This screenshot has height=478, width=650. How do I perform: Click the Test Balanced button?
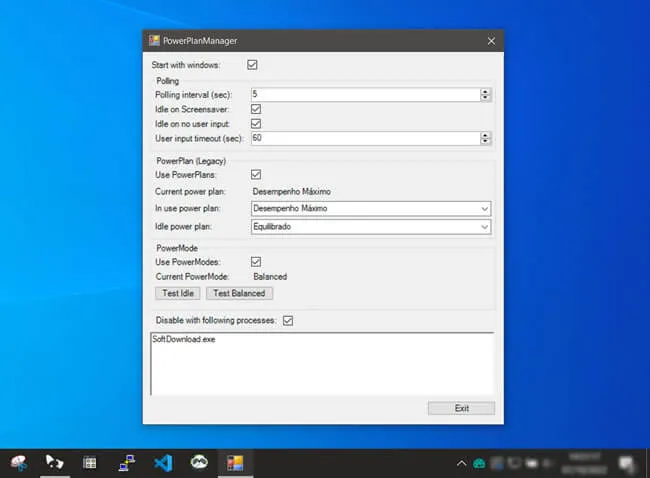[x=239, y=293]
